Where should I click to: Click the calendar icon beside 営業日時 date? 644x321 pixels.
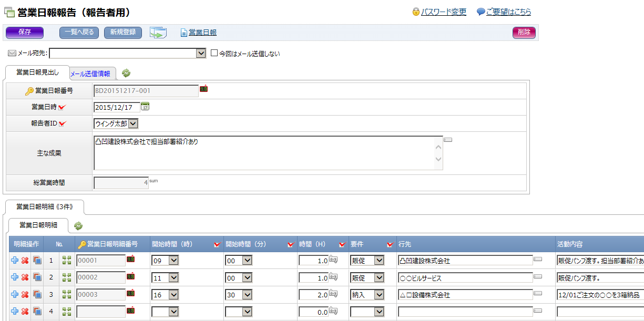pyautogui.click(x=145, y=107)
